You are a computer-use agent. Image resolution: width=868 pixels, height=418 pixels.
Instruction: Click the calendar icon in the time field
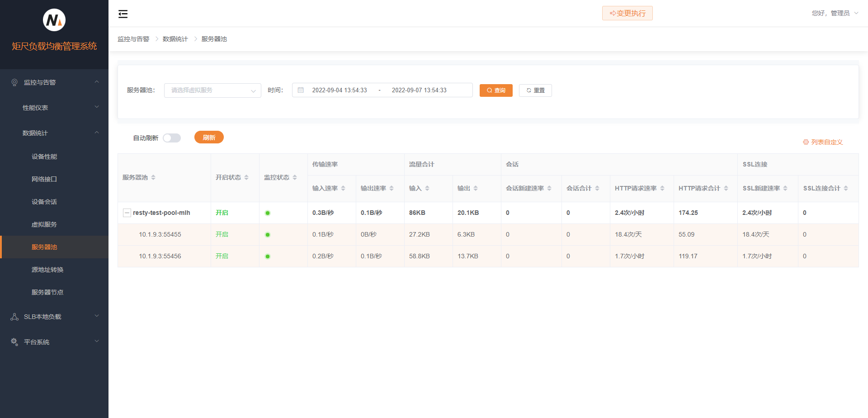(301, 90)
